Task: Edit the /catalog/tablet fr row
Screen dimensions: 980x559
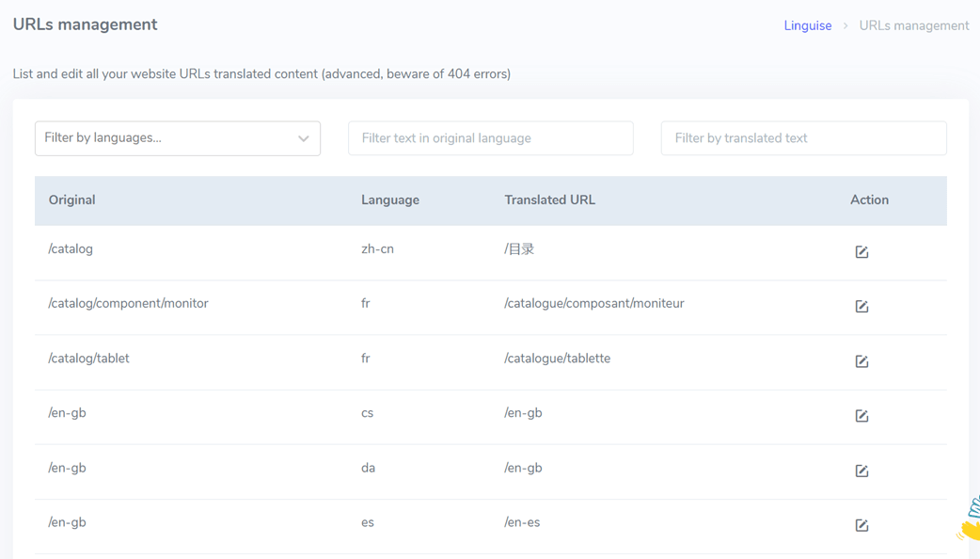Action: (861, 360)
